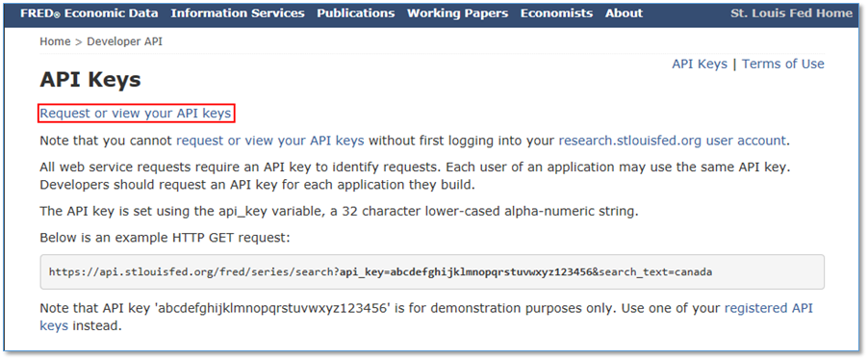Open the About menu item
868x360 pixels.
point(624,13)
